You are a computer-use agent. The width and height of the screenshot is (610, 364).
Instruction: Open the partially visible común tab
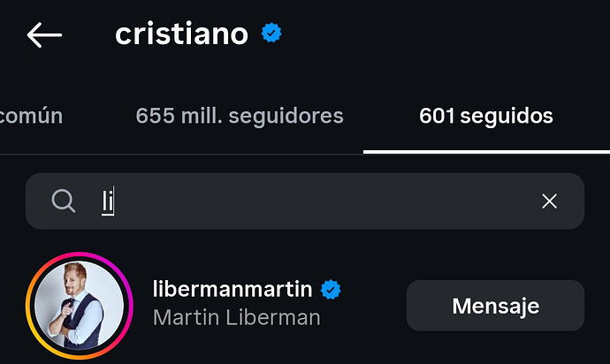(31, 116)
